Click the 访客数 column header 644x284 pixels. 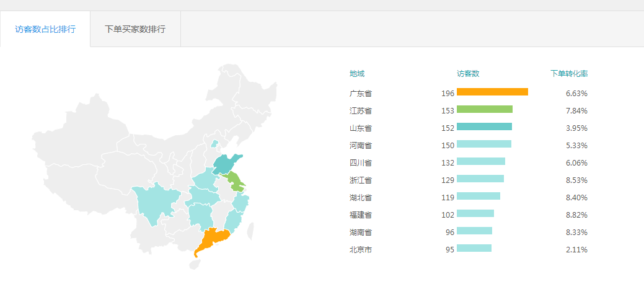click(468, 74)
